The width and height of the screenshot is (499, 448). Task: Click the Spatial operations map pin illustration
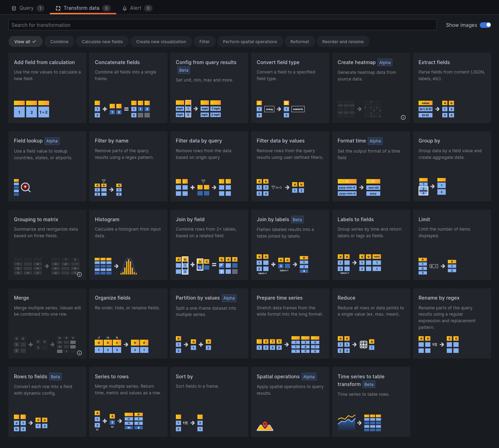[x=265, y=426]
